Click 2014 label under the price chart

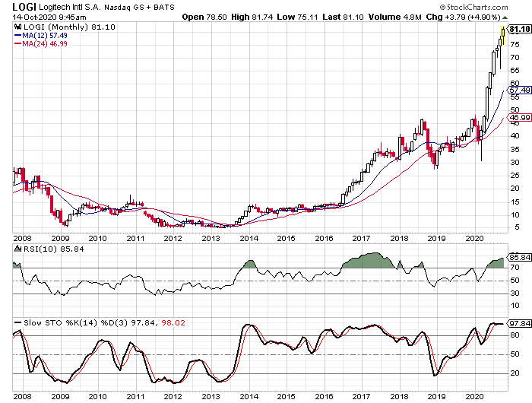[249, 239]
